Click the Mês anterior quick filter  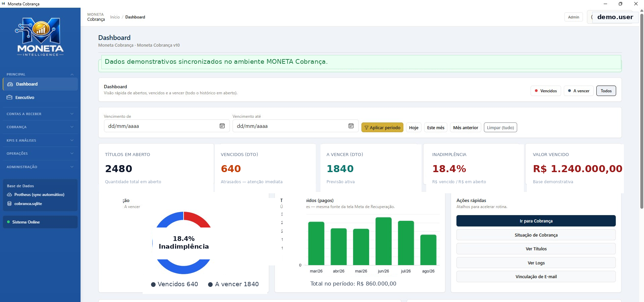pos(465,128)
